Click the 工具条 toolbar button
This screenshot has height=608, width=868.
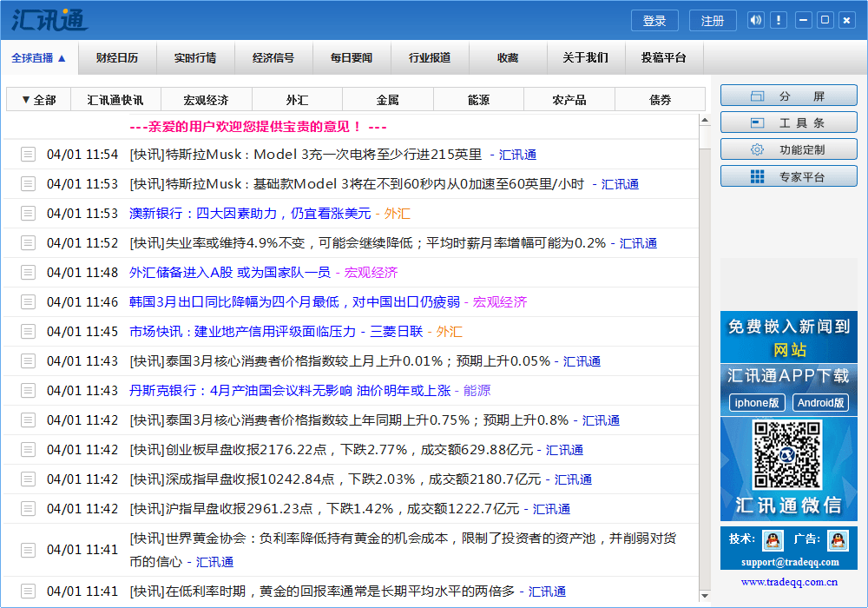pos(789,122)
